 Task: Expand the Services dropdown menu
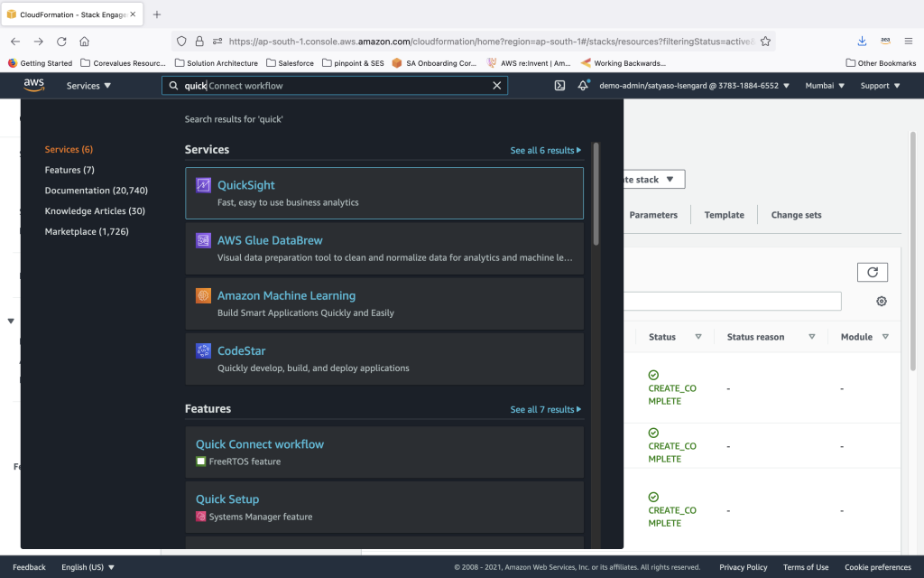click(x=88, y=86)
